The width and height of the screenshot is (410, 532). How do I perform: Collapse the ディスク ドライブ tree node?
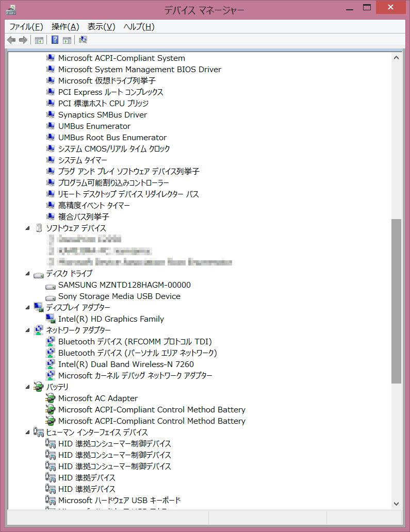[x=28, y=273]
